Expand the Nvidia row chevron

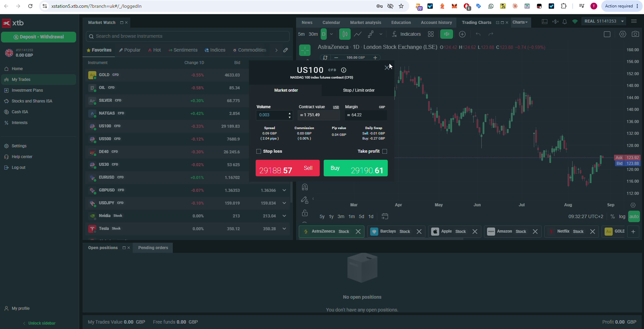[x=284, y=216]
